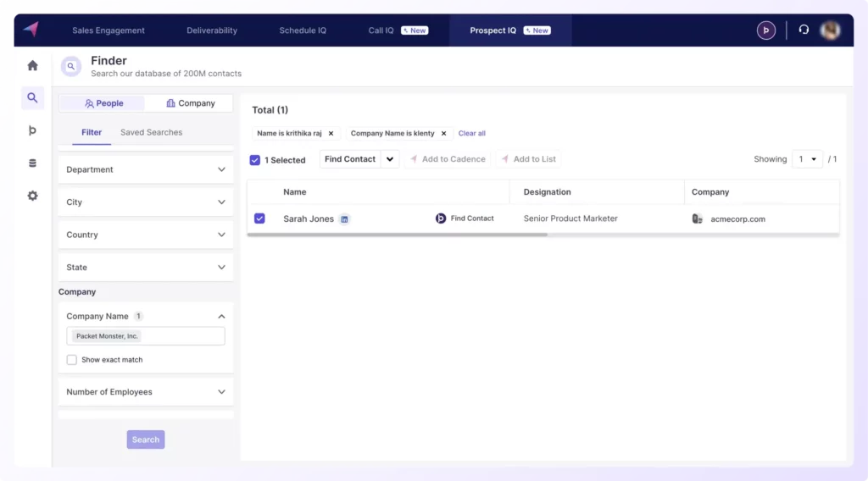Image resolution: width=868 pixels, height=481 pixels.
Task: Click the Company column header
Action: [710, 192]
